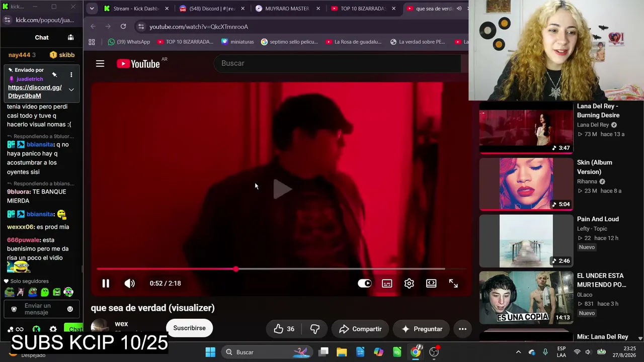Open the Rihanna Skin album thumbnail
The image size is (644, 362).
point(526,185)
